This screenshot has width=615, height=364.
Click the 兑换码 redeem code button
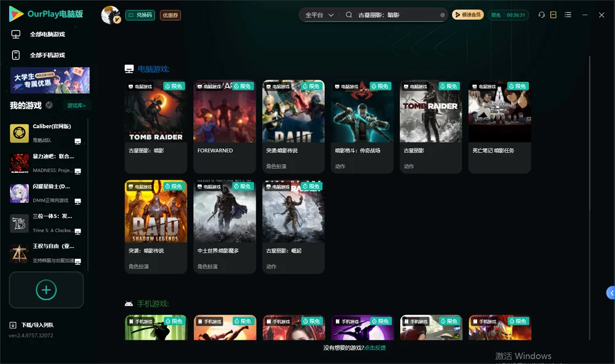click(140, 15)
